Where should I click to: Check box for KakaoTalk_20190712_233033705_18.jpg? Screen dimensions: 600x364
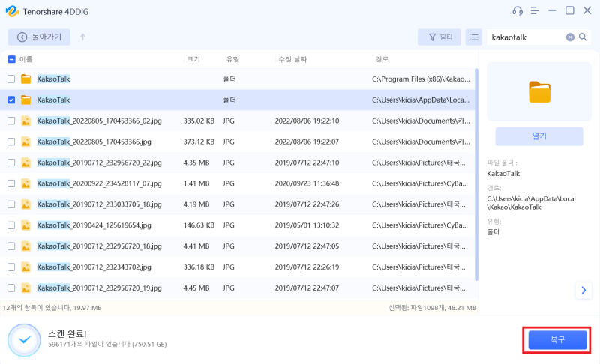pos(11,204)
